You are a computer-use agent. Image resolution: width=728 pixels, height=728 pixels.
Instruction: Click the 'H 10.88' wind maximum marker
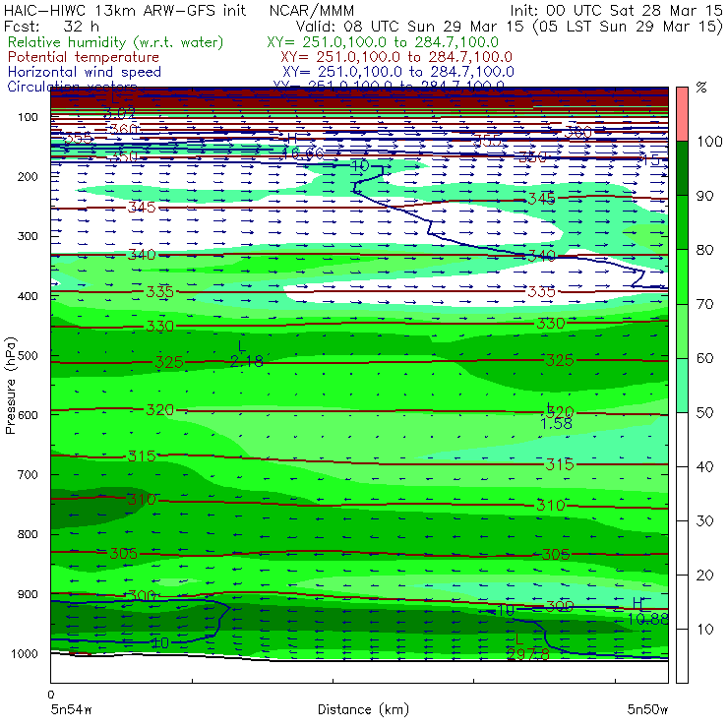(x=648, y=611)
